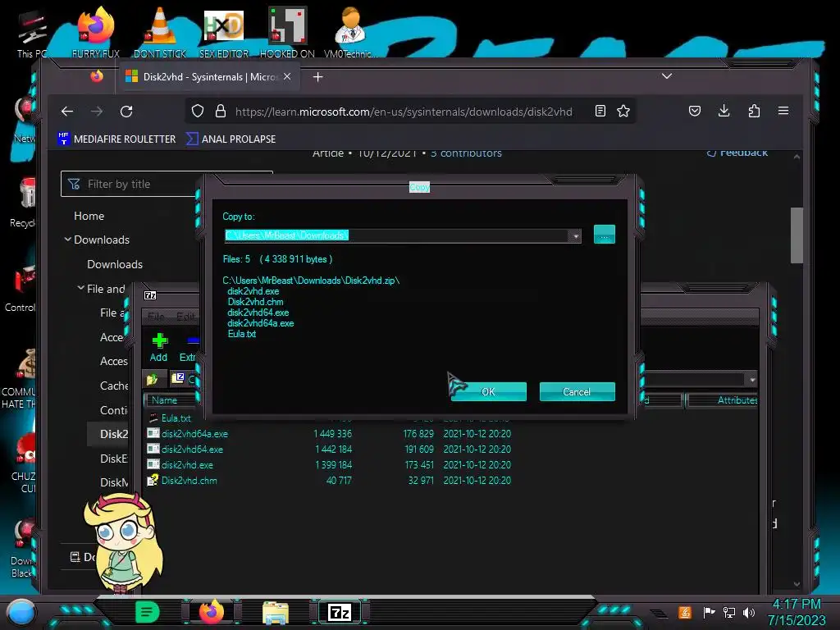Click the tracking protection shield icon
This screenshot has width=840, height=630.
coord(198,111)
